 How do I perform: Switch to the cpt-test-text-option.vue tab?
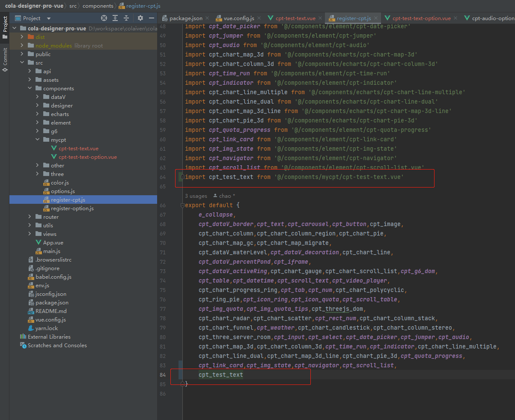click(x=421, y=18)
